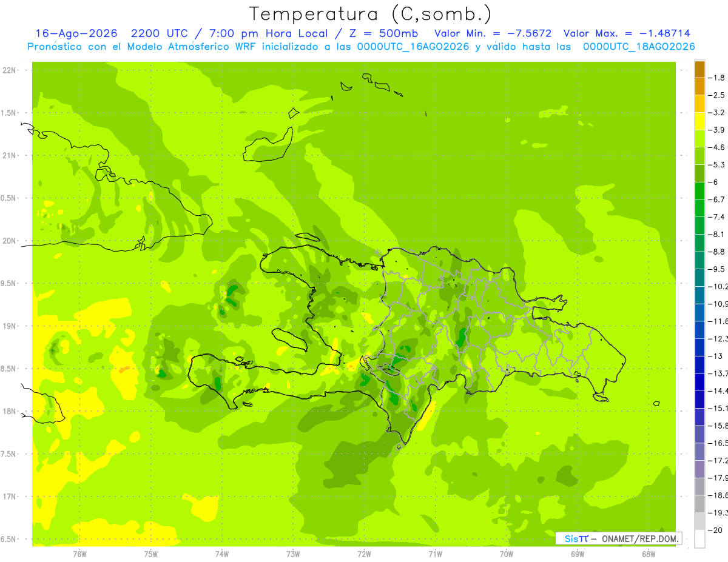Pick white swatch below the -20 label
The image size is (728, 562).
click(699, 538)
